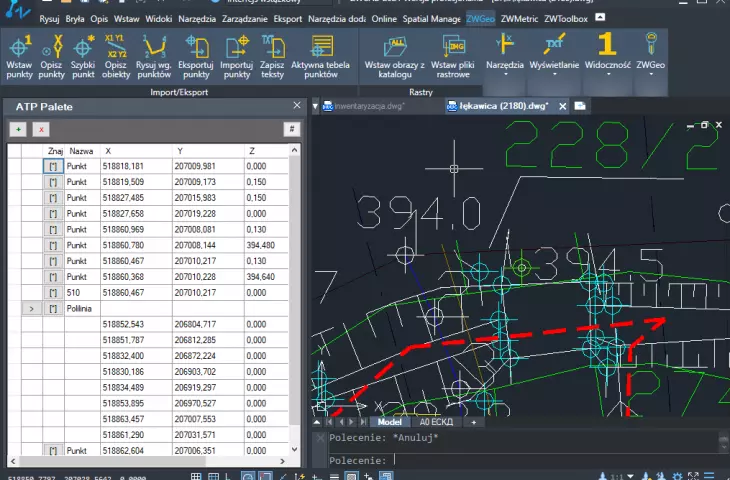This screenshot has width=730, height=480.
Task: Switch to ZWMetric ribbon tab
Action: pyautogui.click(x=519, y=19)
